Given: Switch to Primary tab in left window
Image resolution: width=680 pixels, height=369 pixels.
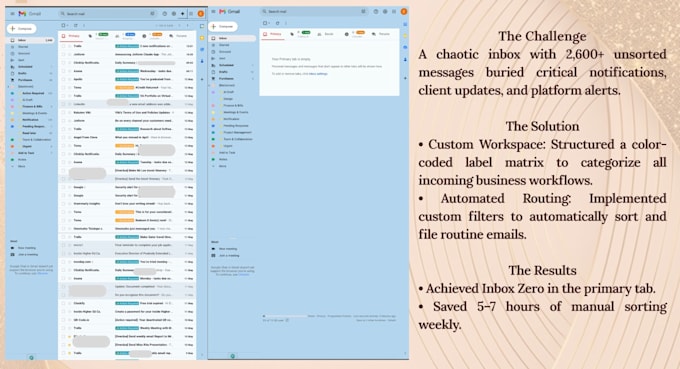Looking at the screenshot, I should pyautogui.click(x=71, y=36).
